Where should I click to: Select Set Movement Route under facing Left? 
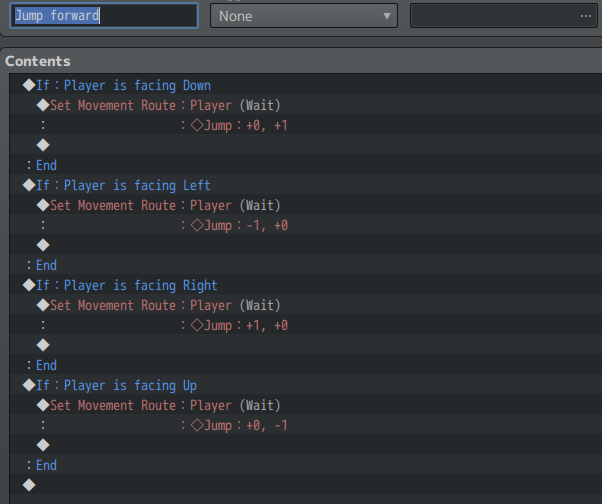click(x=306, y=205)
